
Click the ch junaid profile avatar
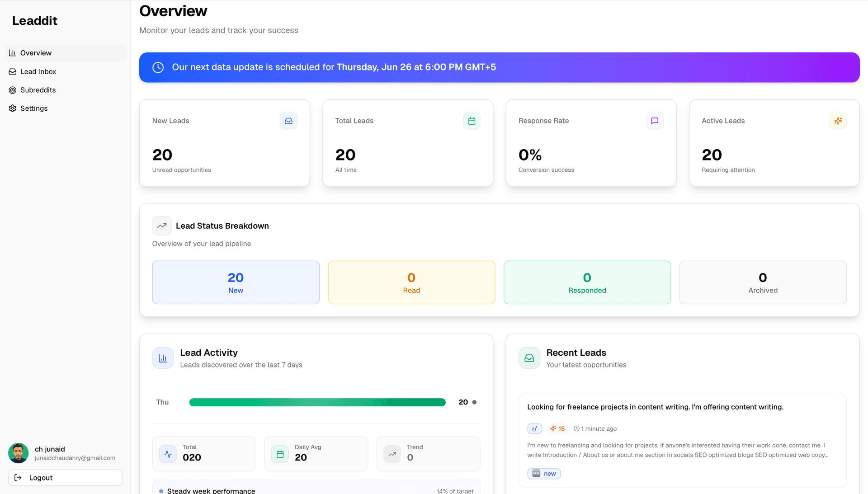[x=18, y=453]
